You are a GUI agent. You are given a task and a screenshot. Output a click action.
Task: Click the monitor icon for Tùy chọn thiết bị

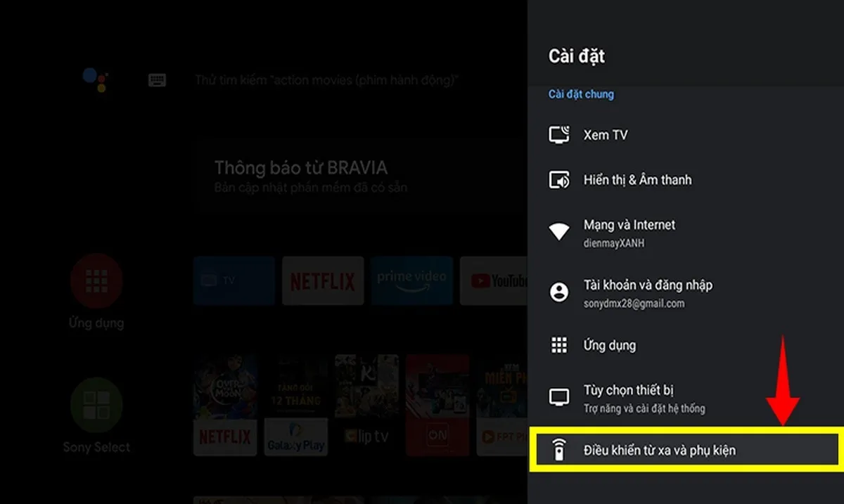point(558,396)
